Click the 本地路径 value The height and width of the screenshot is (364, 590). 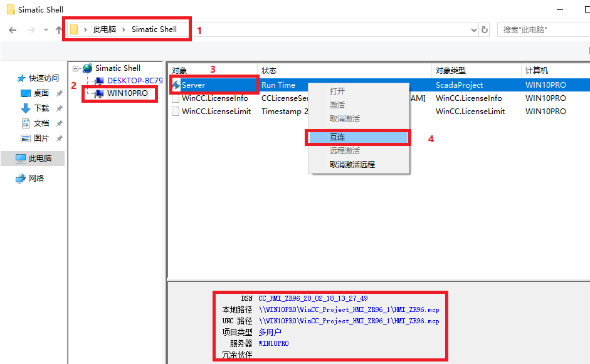[x=349, y=310]
